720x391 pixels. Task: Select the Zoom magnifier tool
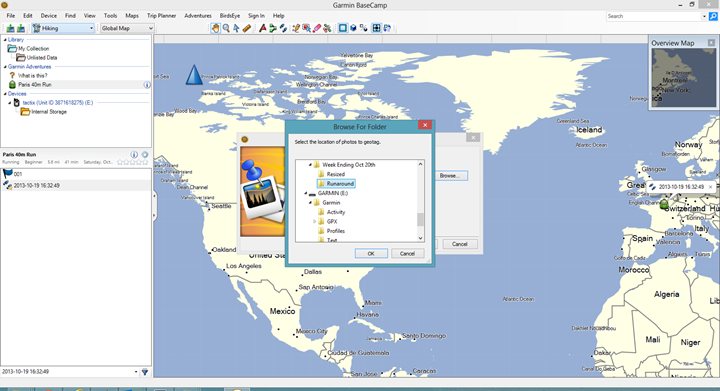pos(226,28)
